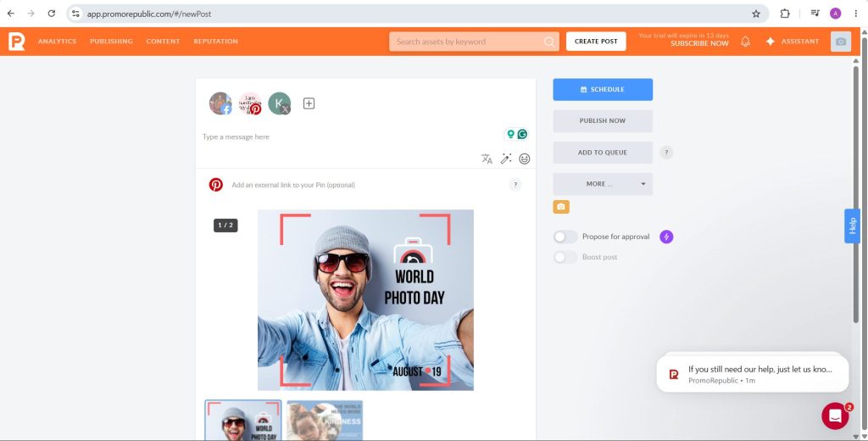Click the external Pin link field
The width and height of the screenshot is (868, 441).
click(x=365, y=185)
